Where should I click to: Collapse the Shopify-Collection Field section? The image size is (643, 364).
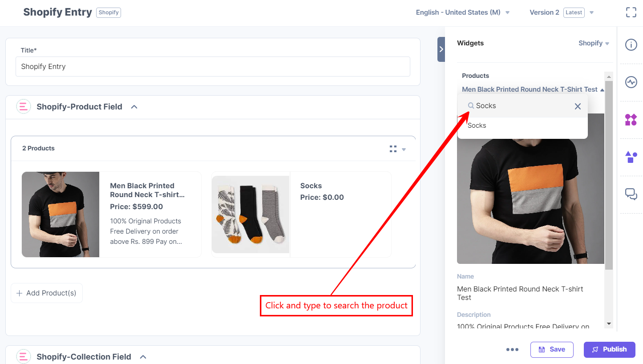(x=143, y=356)
